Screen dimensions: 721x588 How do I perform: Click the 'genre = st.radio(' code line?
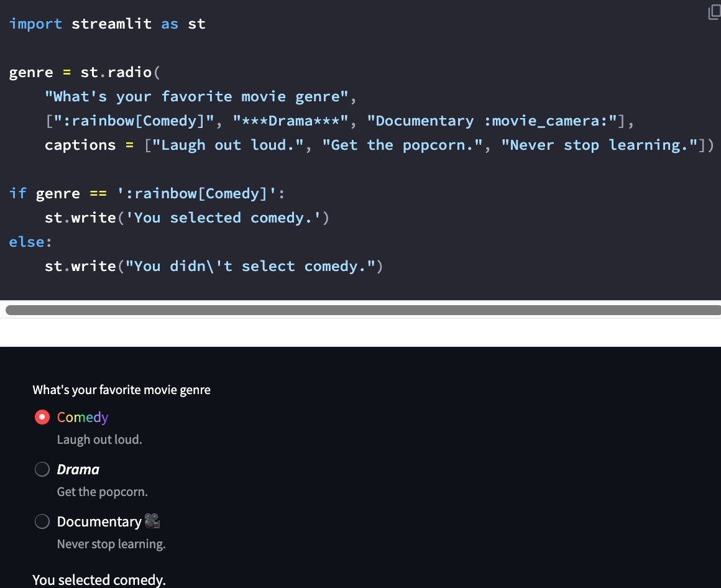85,72
